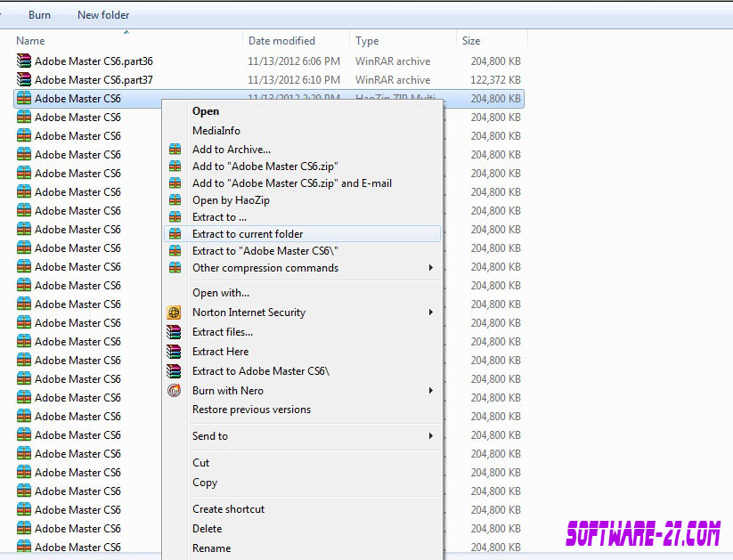
Task: Select Add to "Adobe Master CS6.zip"
Action: (265, 166)
